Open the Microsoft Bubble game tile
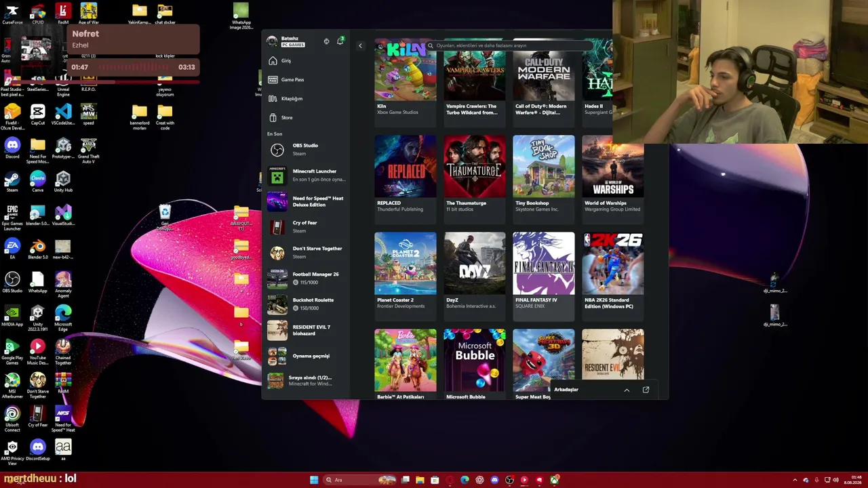 475,364
